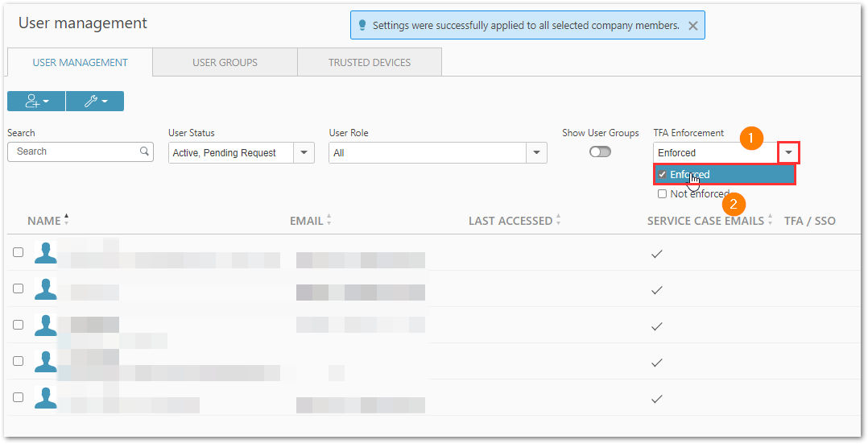Uncheck the Enforced option
The image size is (868, 444).
tap(662, 175)
